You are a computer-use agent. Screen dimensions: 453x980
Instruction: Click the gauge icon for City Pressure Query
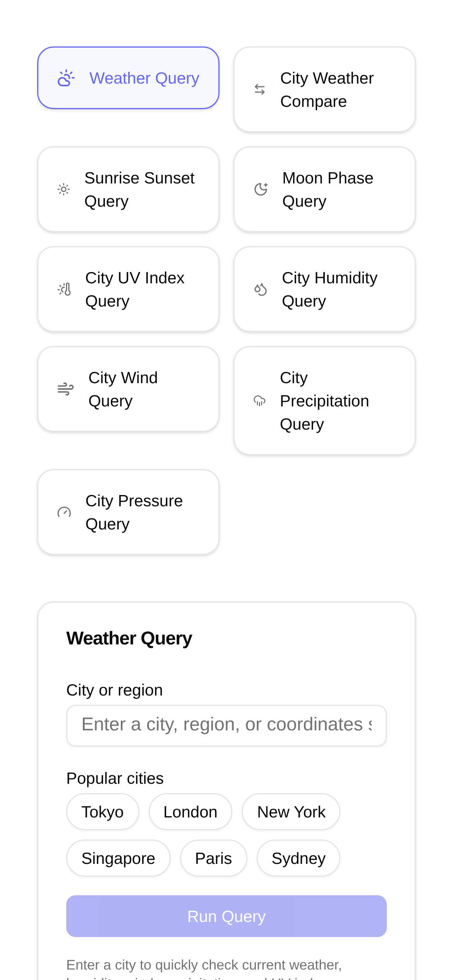coord(64,512)
